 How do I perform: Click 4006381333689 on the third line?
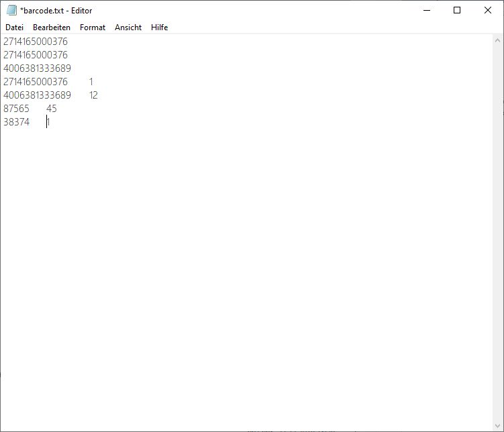[37, 68]
